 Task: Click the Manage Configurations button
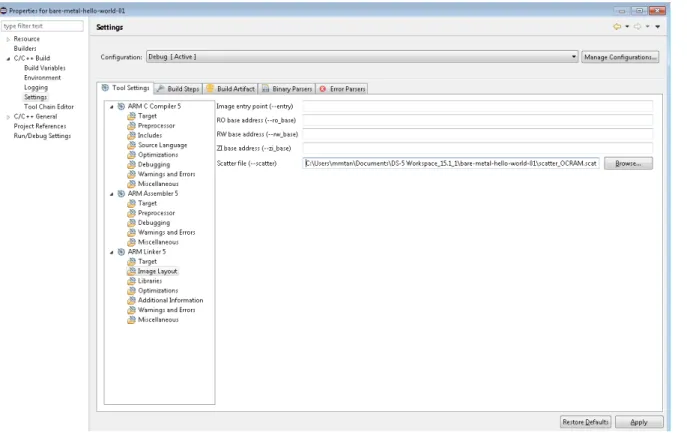click(x=620, y=57)
